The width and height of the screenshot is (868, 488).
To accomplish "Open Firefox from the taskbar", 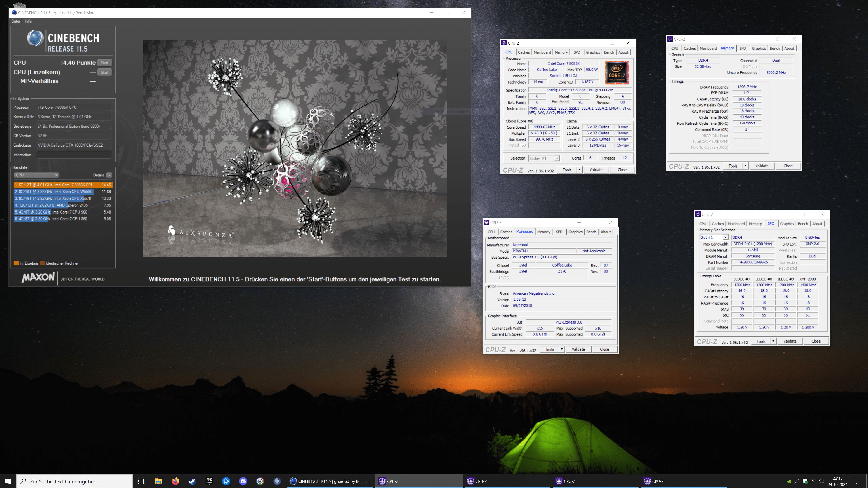I will 175,481.
